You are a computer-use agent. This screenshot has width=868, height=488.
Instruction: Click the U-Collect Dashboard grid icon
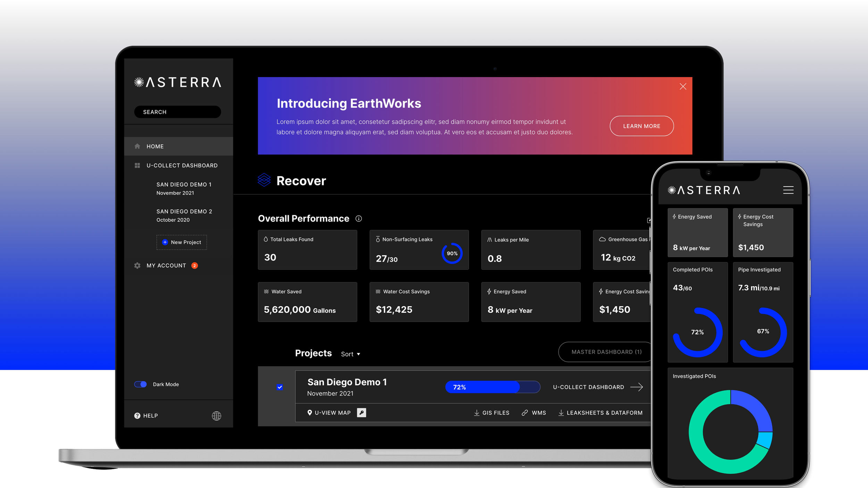(x=137, y=165)
